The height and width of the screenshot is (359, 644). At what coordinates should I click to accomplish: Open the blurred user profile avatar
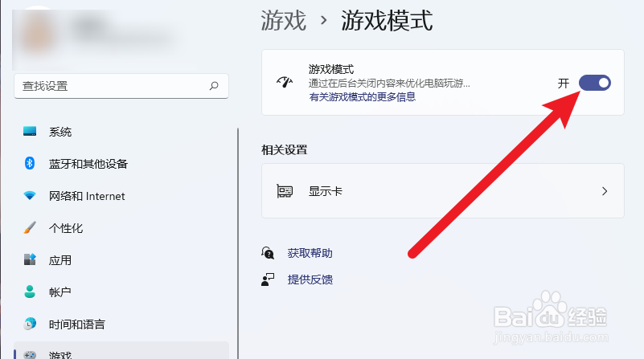38,35
